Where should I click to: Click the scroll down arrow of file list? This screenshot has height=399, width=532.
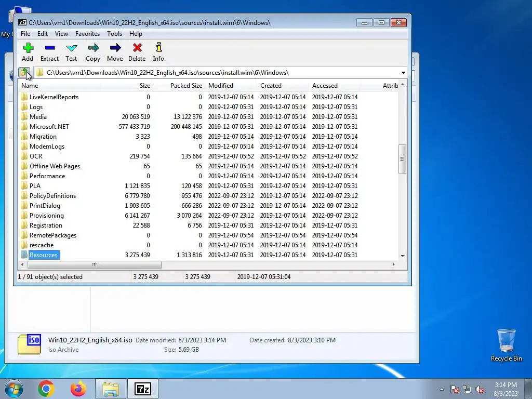pos(403,256)
